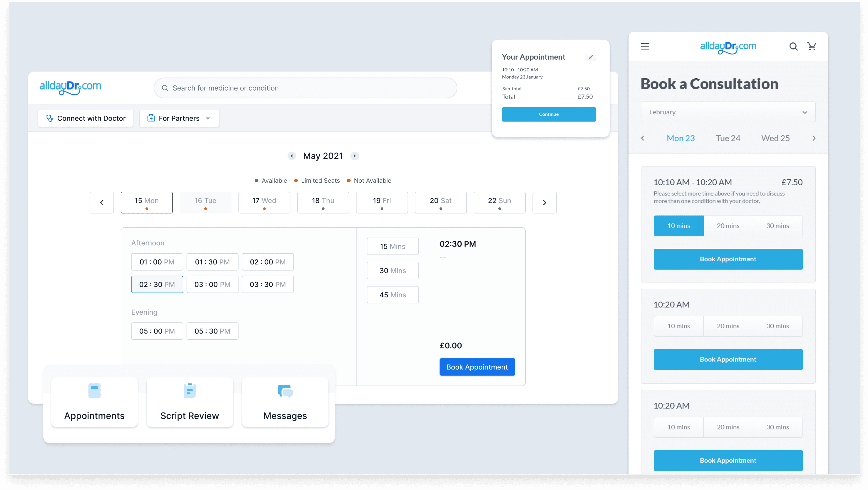Click Continue in Your Appointment card
The width and height of the screenshot is (868, 490).
(549, 114)
